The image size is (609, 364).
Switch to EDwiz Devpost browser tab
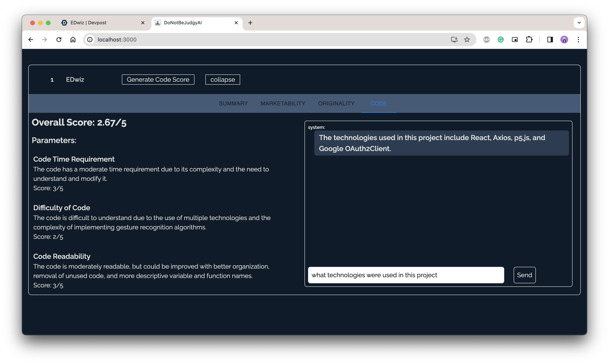coord(98,23)
